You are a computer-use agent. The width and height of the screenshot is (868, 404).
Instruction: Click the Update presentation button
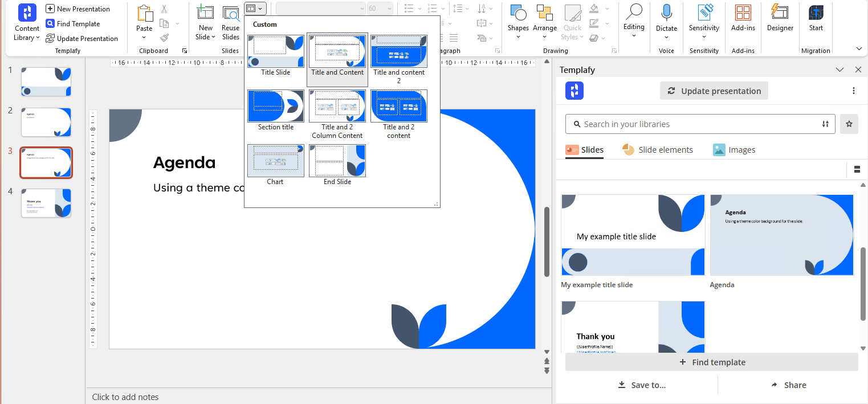(x=714, y=91)
